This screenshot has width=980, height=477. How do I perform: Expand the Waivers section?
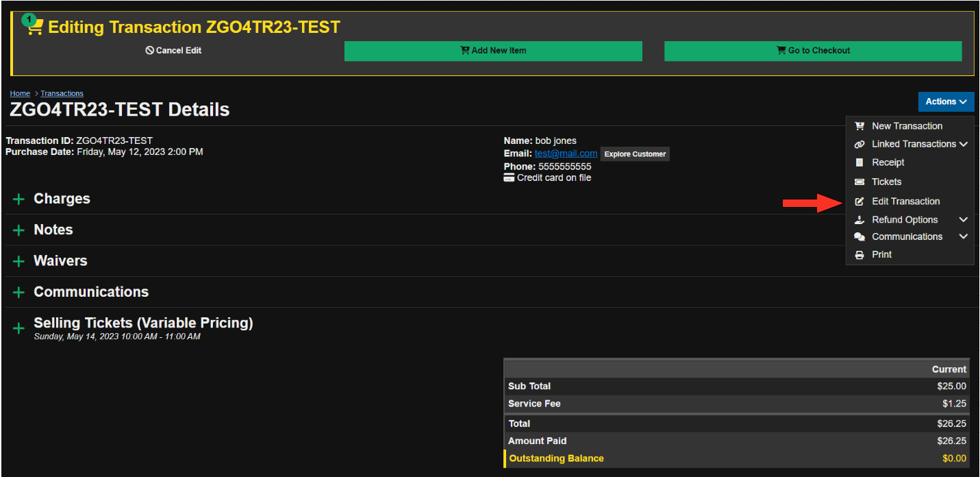click(x=18, y=261)
